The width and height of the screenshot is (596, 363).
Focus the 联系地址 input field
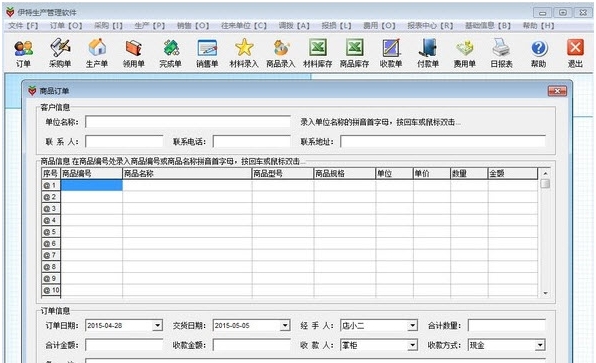443,141
